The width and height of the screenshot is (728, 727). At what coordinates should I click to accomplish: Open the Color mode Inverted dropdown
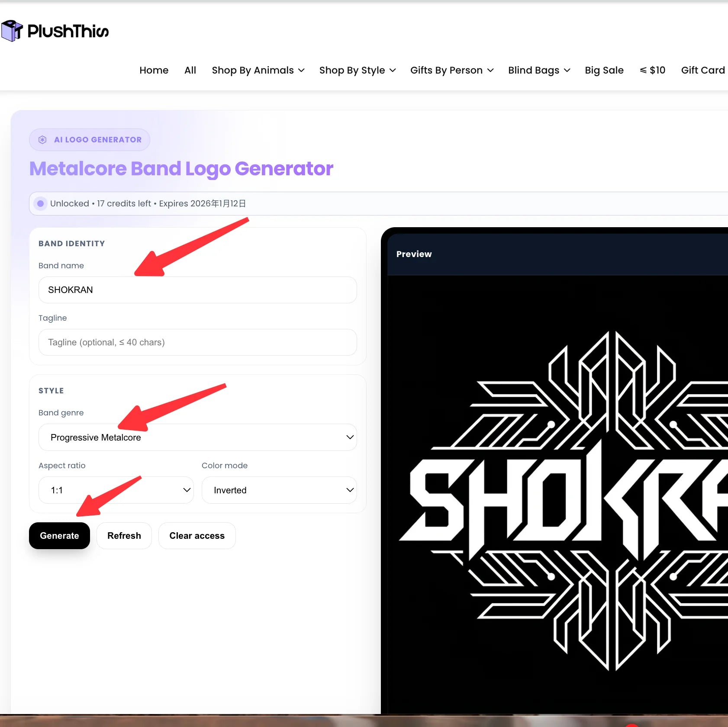point(279,490)
